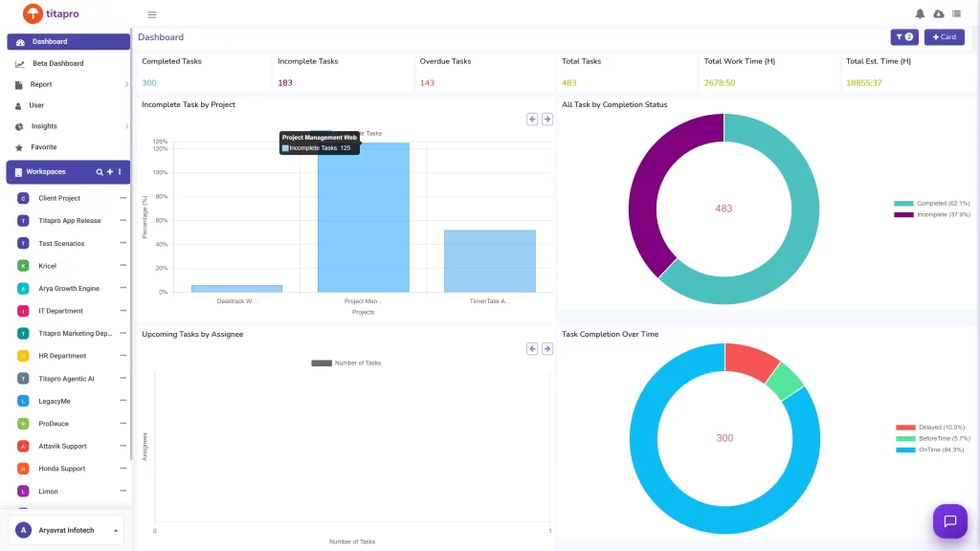Viewport: 980px width, 551px height.
Task: Open options dots for ProDeuce
Action: tap(123, 423)
